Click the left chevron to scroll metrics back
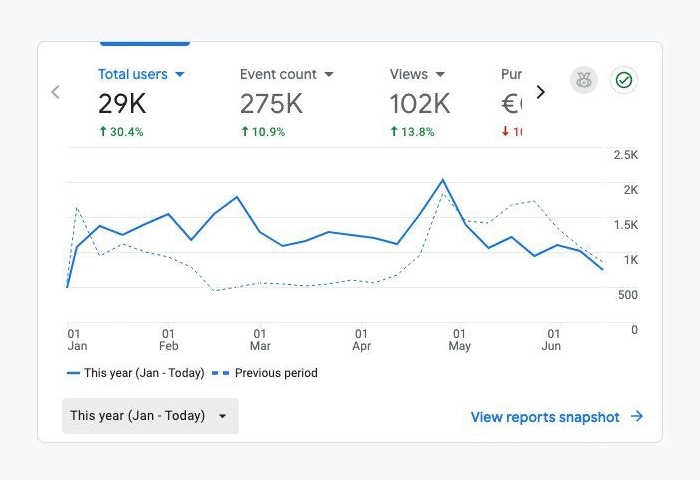This screenshot has height=480, width=700. pyautogui.click(x=55, y=92)
